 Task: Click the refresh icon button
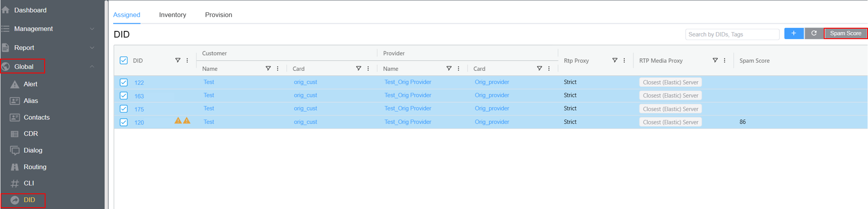pos(814,33)
